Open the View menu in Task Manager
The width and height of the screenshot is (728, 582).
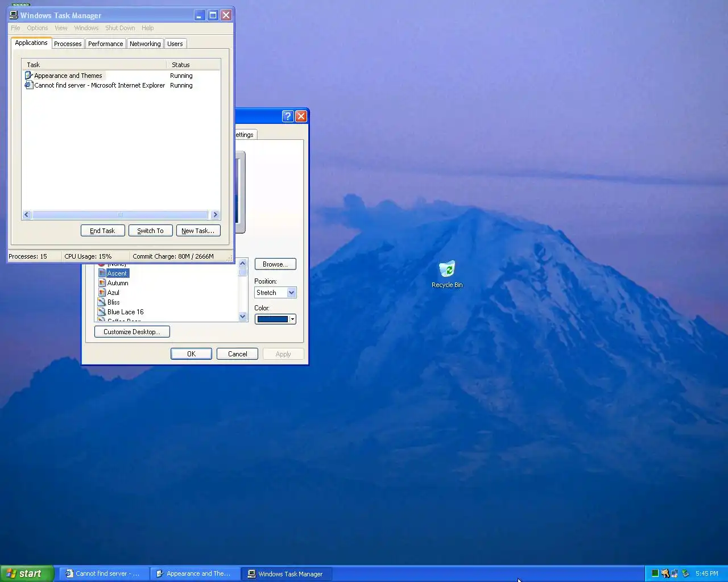61,28
